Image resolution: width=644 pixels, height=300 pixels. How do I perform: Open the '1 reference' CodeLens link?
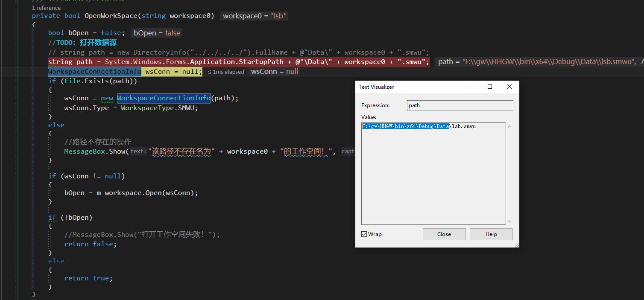pyautogui.click(x=46, y=8)
